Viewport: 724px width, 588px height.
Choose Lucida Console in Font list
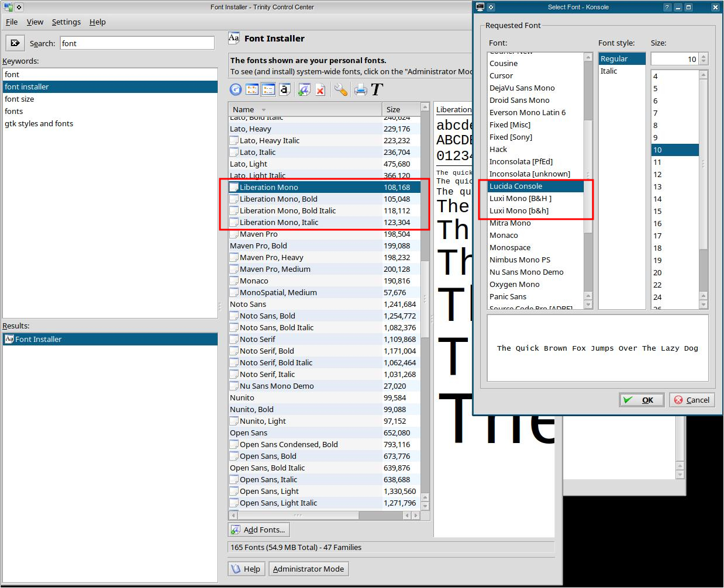tap(536, 186)
